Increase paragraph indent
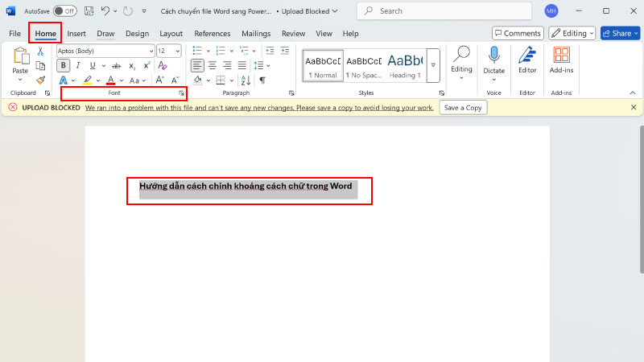This screenshot has height=362, width=644. 285,51
